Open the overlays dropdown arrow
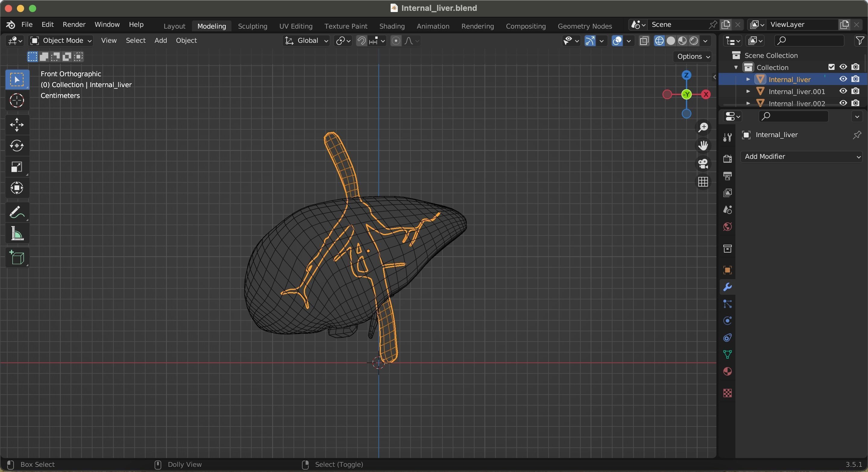Viewport: 868px width, 472px height. [629, 41]
